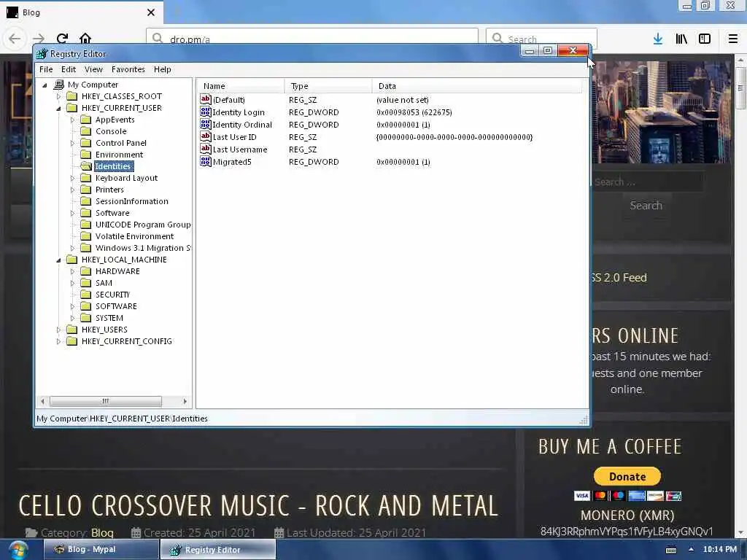Click the HKEY_CURRENT_USER folder icon
The width and height of the screenshot is (747, 560).
click(72, 108)
